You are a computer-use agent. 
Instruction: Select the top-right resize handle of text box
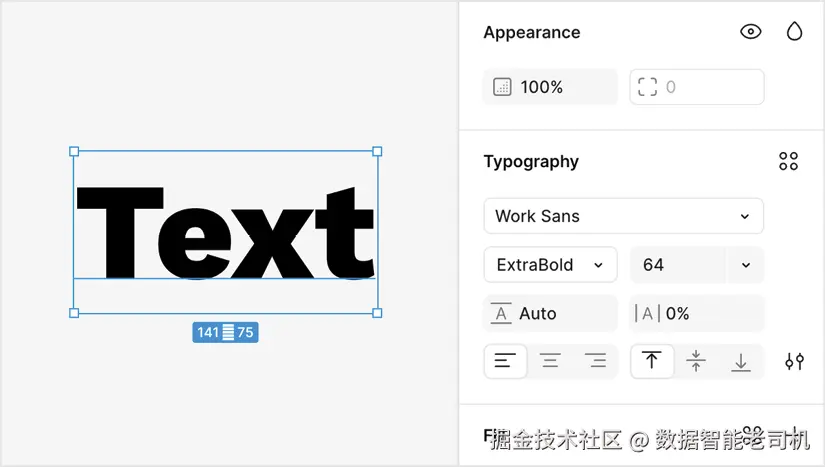pyautogui.click(x=377, y=151)
